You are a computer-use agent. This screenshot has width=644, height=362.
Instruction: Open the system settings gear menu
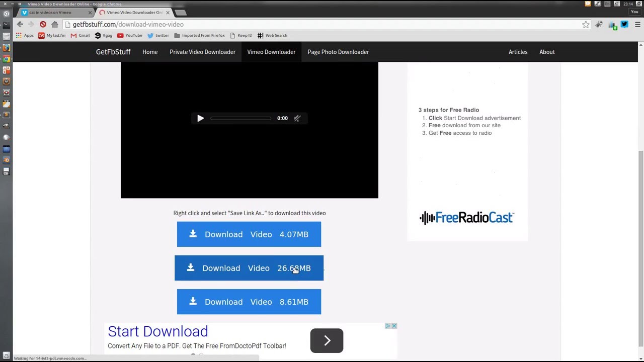coord(639,4)
